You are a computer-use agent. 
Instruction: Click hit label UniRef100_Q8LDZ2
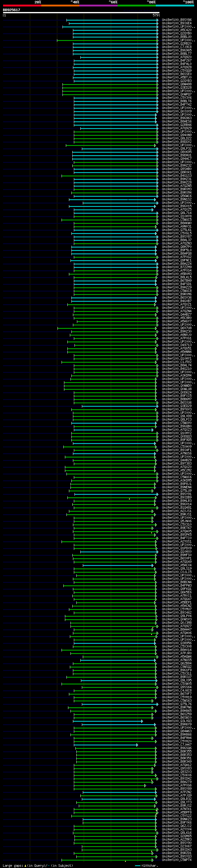click(x=176, y=139)
